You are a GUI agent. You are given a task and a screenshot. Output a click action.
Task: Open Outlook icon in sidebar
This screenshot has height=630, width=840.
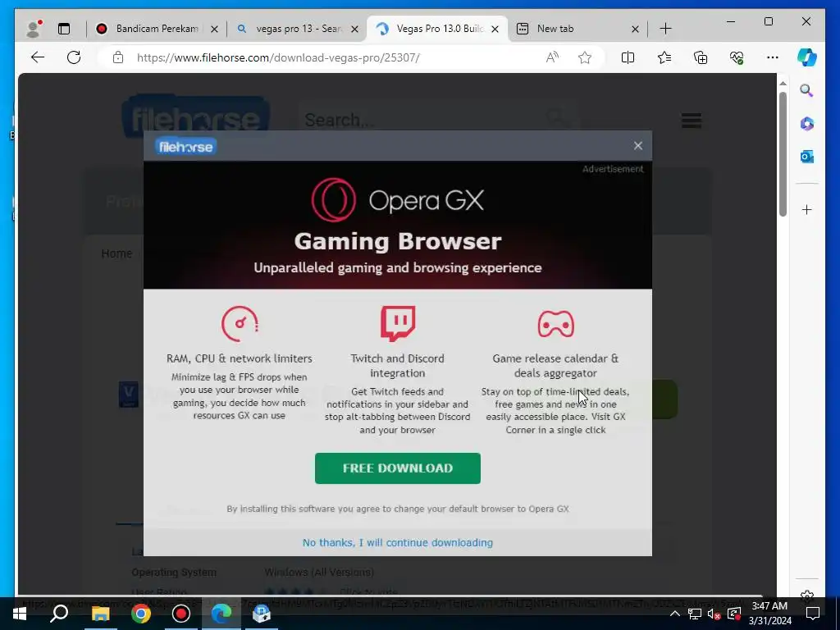point(807,157)
